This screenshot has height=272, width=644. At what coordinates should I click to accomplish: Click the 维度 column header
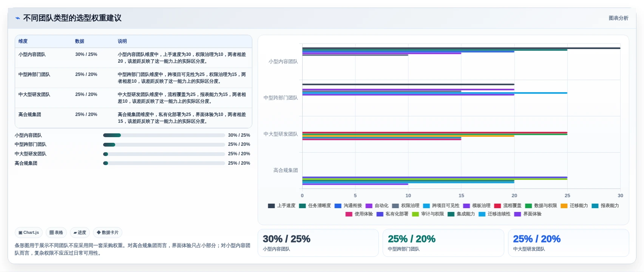23,41
